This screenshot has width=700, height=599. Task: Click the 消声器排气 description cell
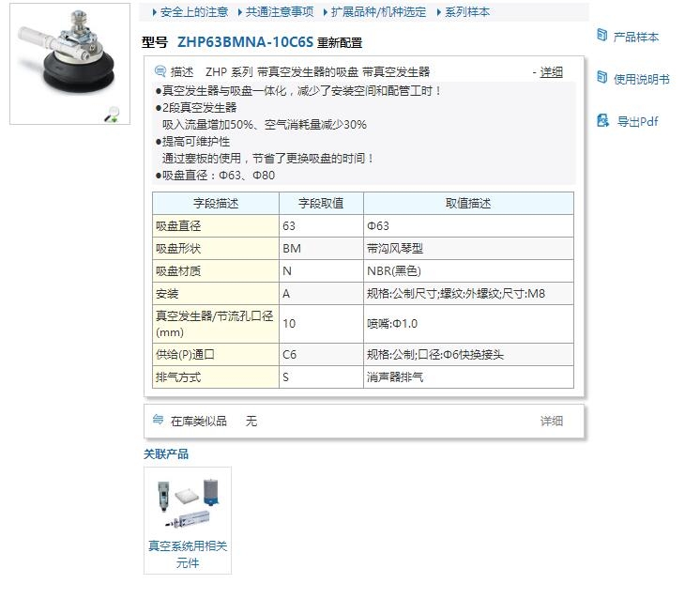[x=468, y=377]
